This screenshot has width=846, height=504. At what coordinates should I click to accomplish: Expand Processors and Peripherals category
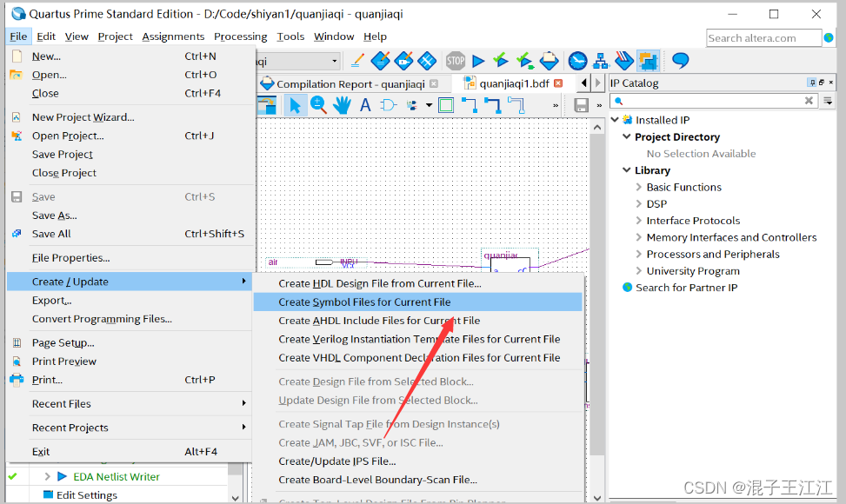tap(639, 254)
